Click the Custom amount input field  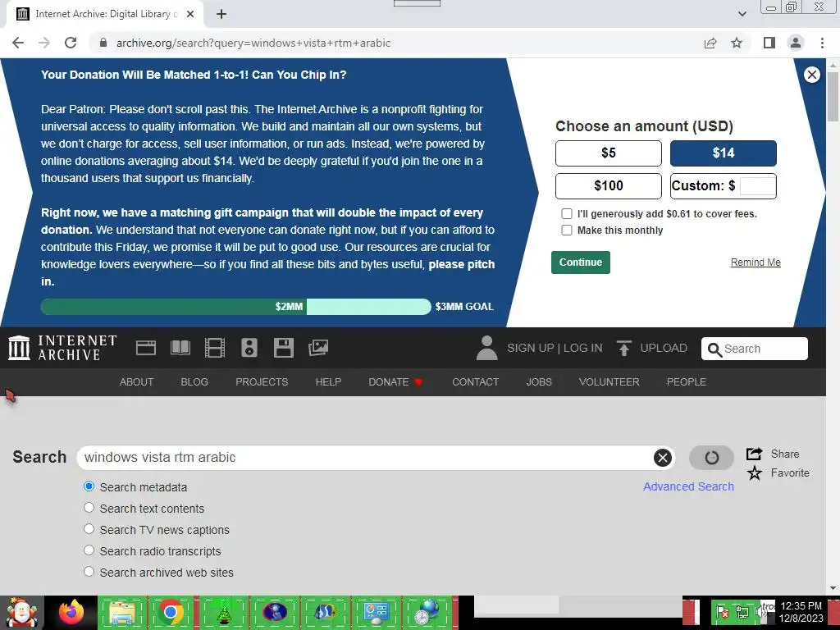pos(757,186)
